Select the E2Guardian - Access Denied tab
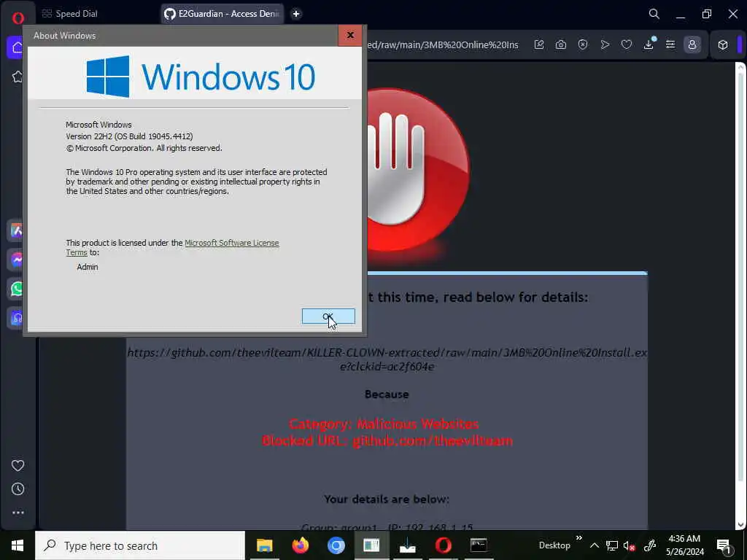The height and width of the screenshot is (560, 747). [222, 14]
